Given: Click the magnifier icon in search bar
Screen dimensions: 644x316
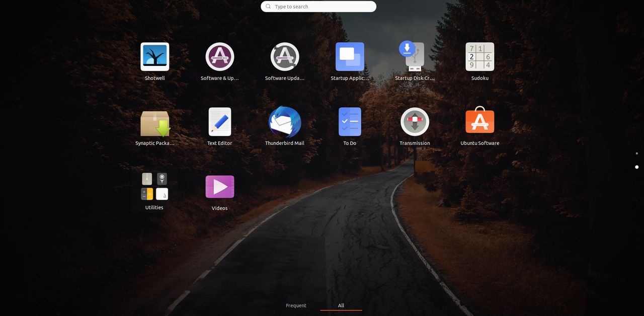Looking at the screenshot, I should pos(268,7).
